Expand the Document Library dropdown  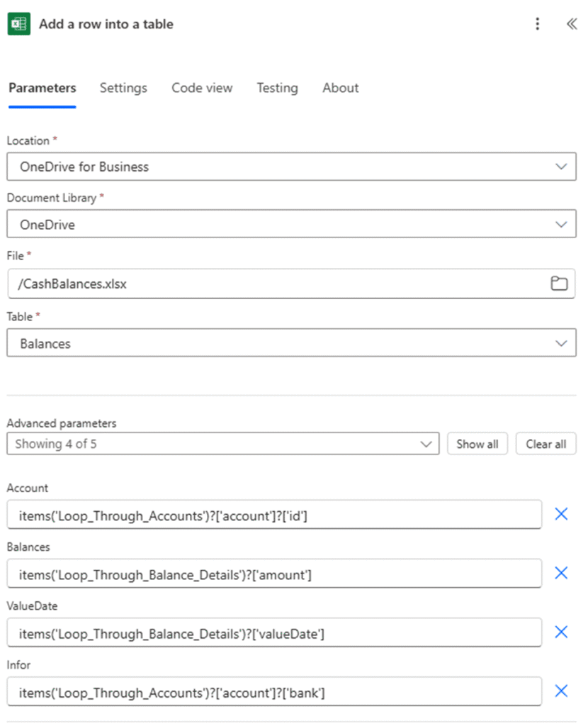tap(561, 224)
